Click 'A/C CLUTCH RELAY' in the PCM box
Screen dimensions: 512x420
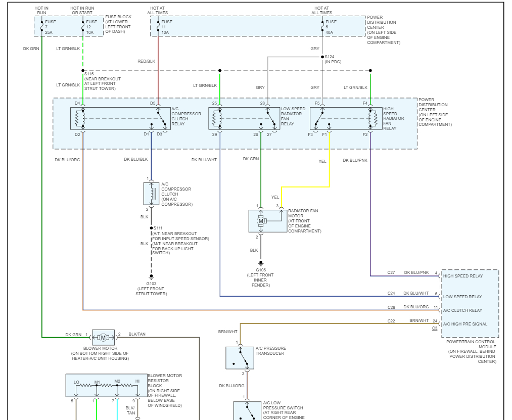coord(462,311)
